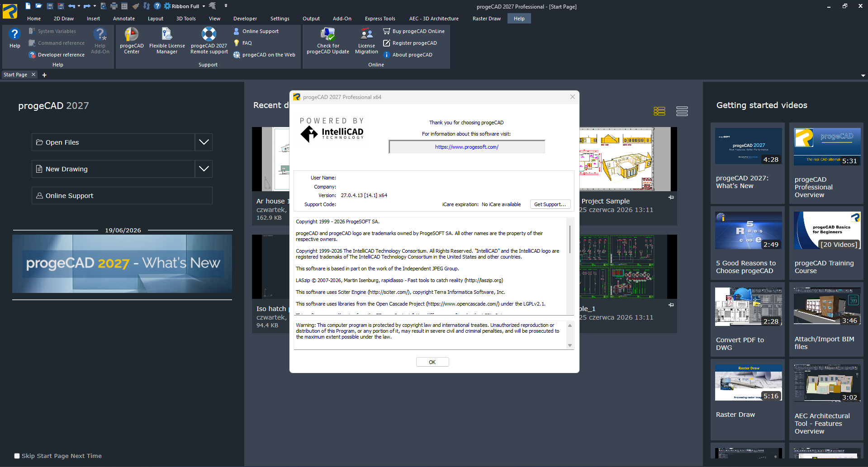
Task: Click the Properties panel icon in quick access toolbar
Action: tap(124, 6)
